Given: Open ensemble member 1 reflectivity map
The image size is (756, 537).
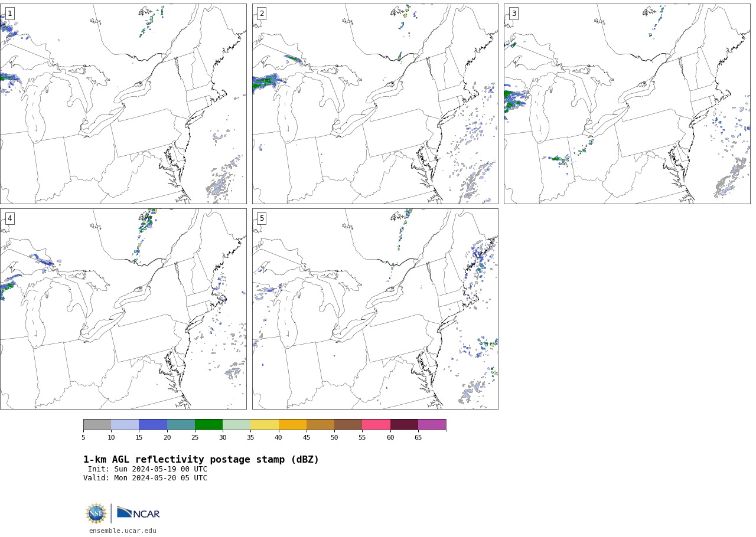Looking at the screenshot, I should click(123, 104).
